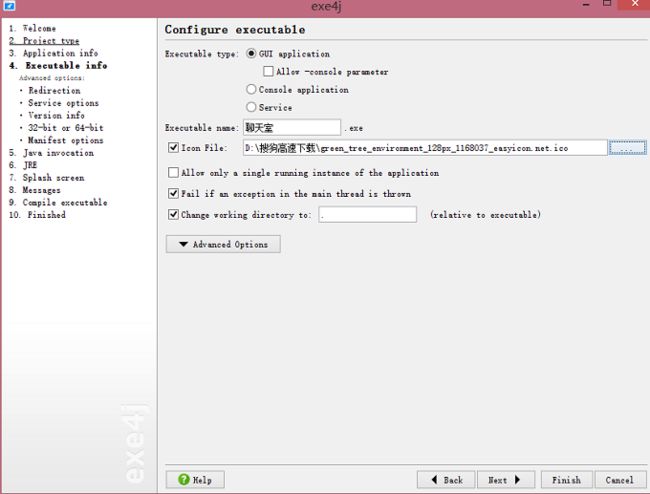Click the Back button
The height and width of the screenshot is (494, 650).
[x=446, y=479]
